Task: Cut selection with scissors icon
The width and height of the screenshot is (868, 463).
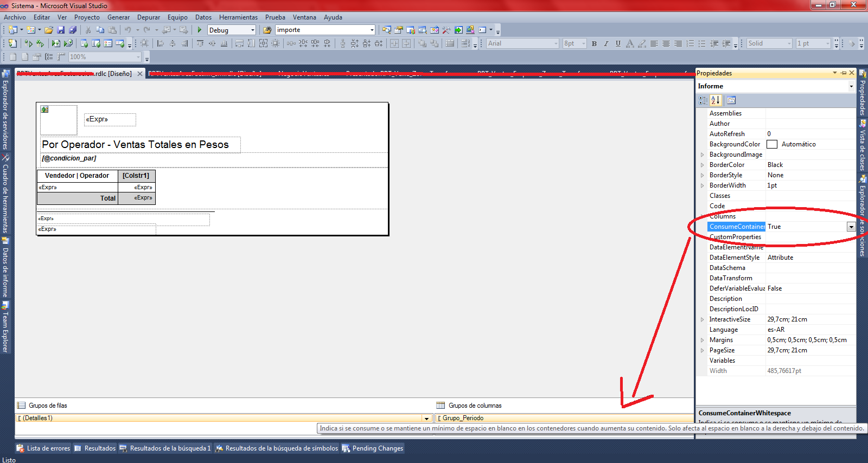Action: (88, 30)
